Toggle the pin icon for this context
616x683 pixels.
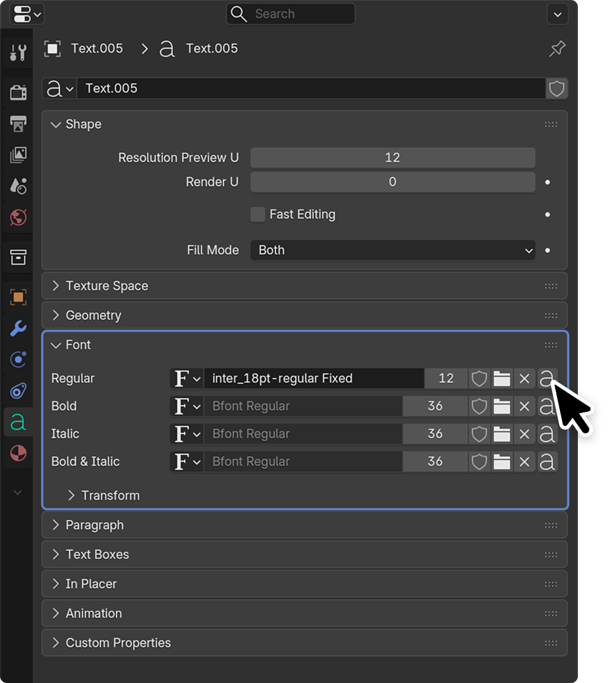[557, 48]
